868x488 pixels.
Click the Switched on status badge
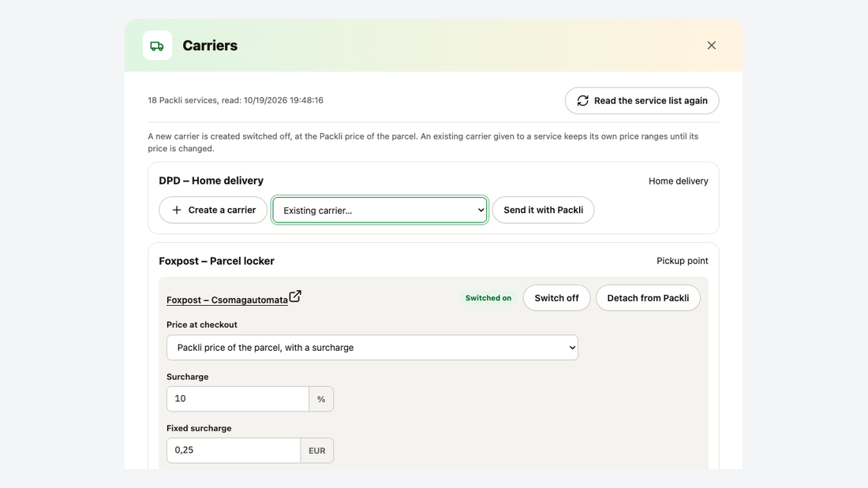coord(488,298)
